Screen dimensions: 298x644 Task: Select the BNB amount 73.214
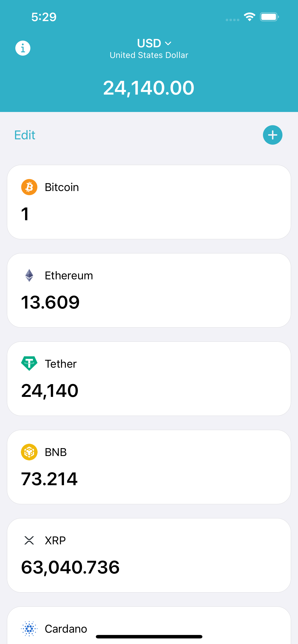(49, 479)
